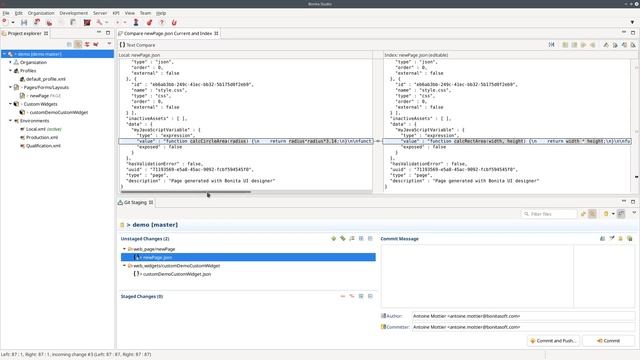Image resolution: width=640 pixels, height=360 pixels.
Task: Copy all changes left to right icon
Action: click(565, 45)
